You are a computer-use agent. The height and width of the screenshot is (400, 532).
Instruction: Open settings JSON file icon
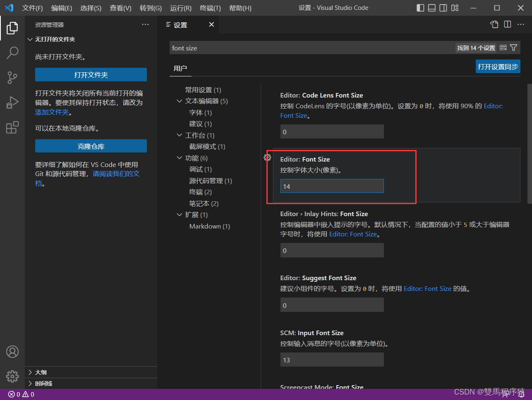point(494,24)
